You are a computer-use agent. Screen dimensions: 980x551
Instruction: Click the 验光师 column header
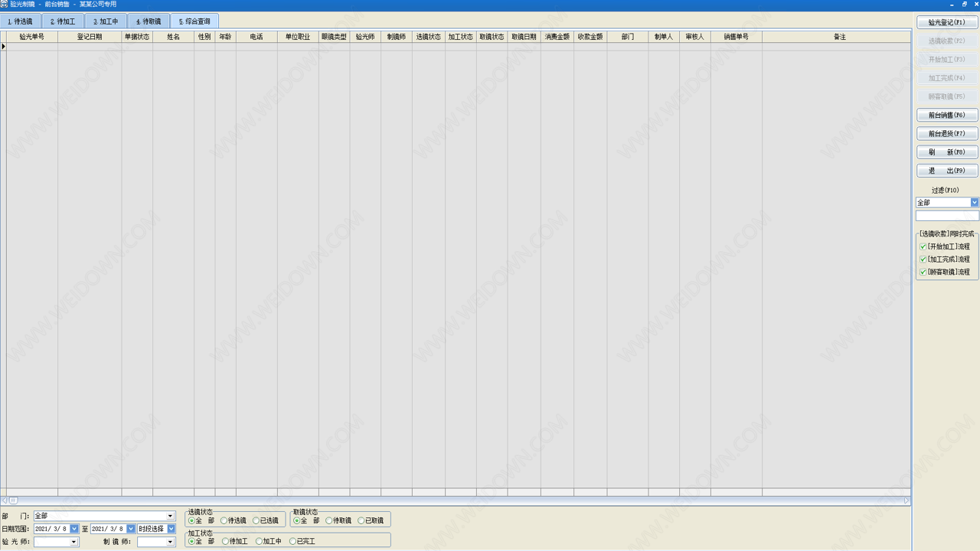[365, 37]
